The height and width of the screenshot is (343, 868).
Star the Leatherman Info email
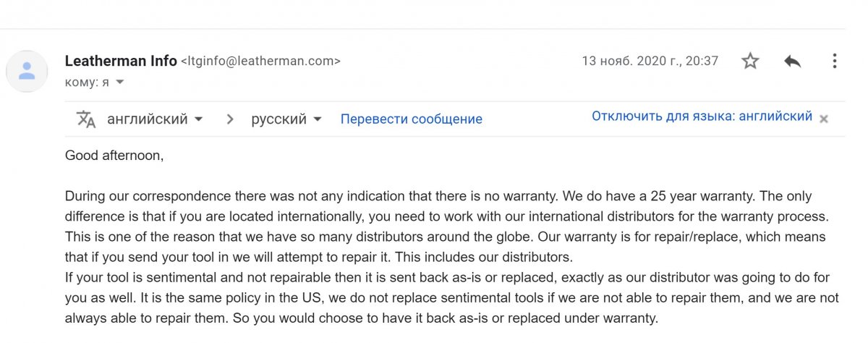point(750,62)
